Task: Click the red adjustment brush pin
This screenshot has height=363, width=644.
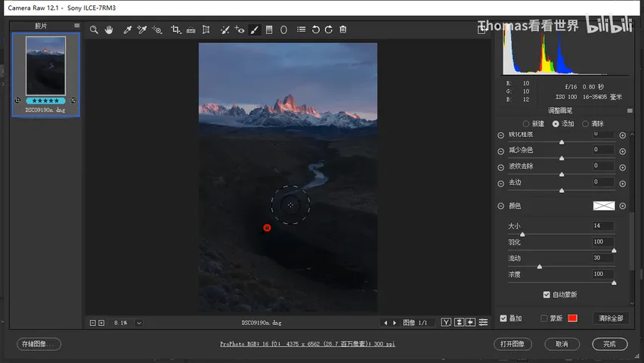Action: 267,228
